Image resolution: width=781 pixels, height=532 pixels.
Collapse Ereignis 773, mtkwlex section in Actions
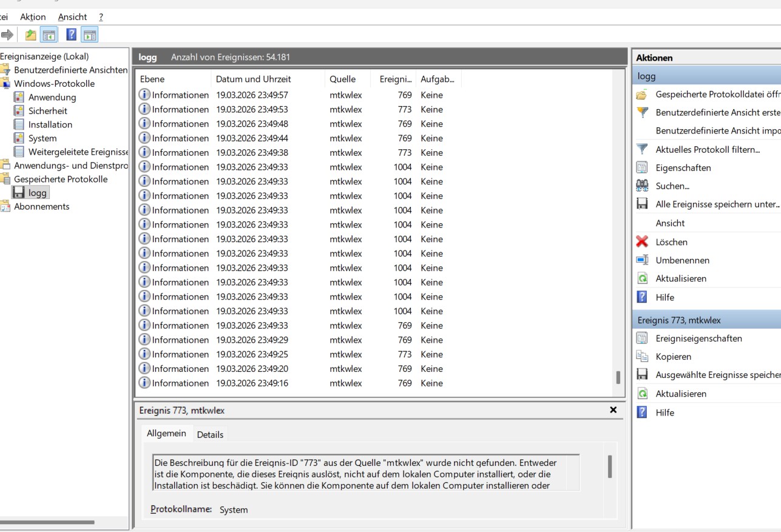(x=706, y=320)
